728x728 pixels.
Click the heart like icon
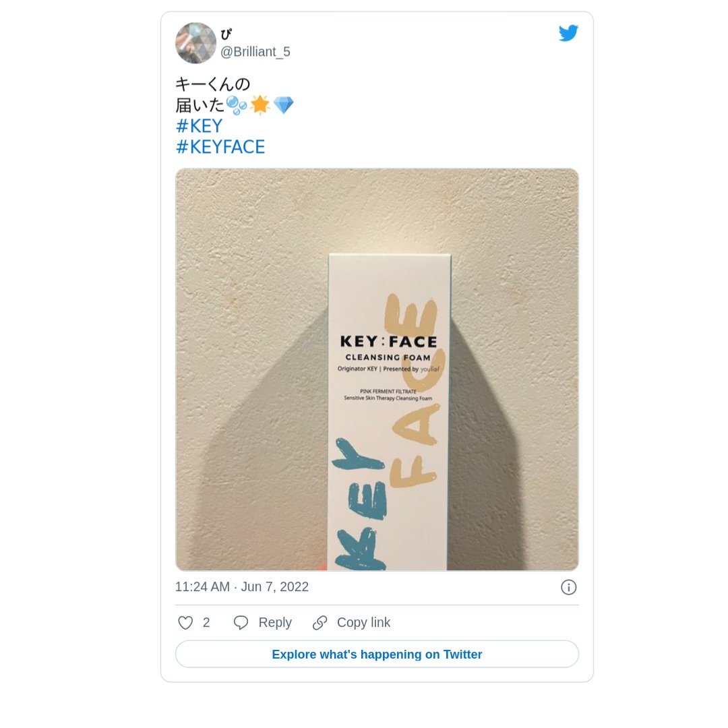tap(185, 623)
